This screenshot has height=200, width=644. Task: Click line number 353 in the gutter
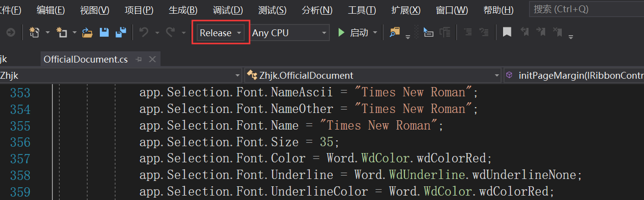[20, 92]
